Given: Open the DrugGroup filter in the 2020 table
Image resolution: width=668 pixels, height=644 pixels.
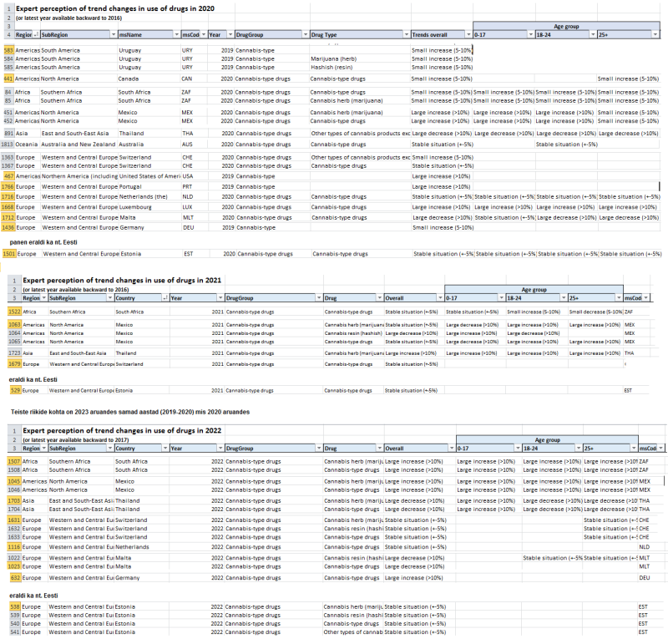Looking at the screenshot, I should pos(305,35).
